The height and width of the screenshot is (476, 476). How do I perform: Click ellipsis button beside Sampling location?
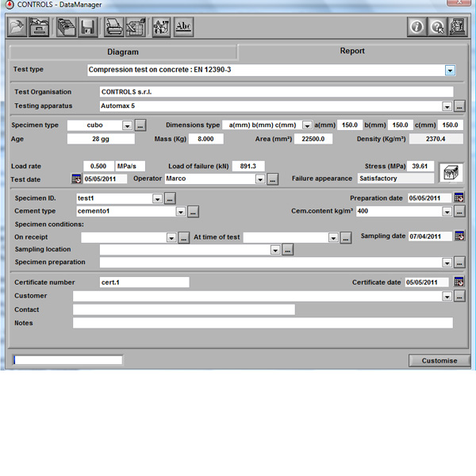(288, 250)
